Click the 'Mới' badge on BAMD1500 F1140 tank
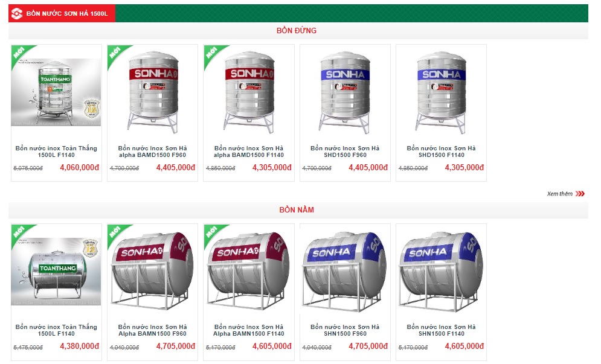This screenshot has width=601, height=364. click(x=211, y=53)
